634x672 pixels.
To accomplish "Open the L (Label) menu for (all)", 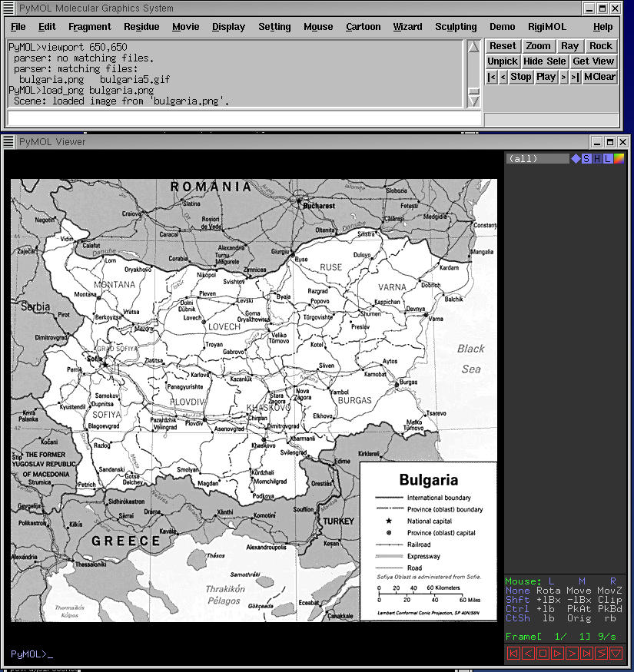I will 608,159.
